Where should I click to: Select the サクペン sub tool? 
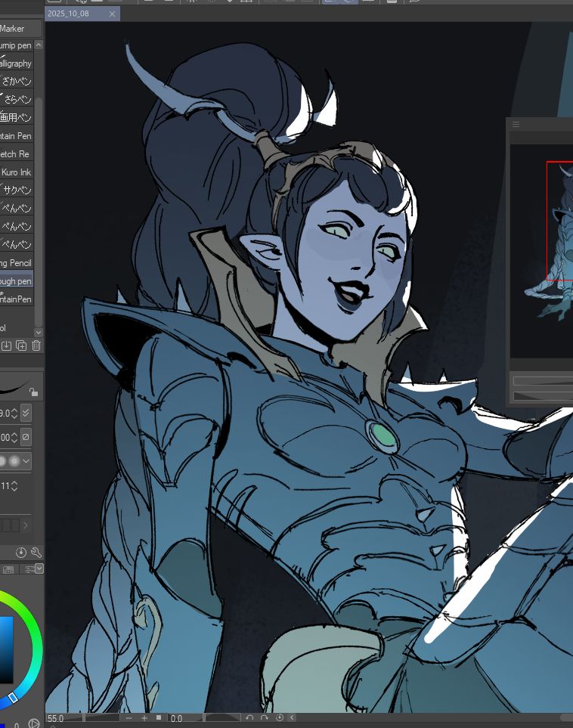tap(16, 190)
